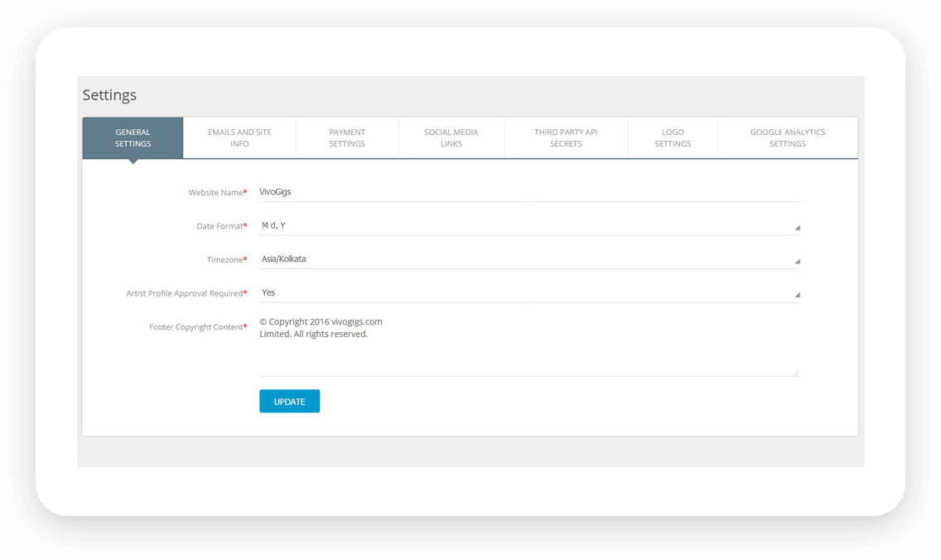Viewport: 941px width, 560px height.
Task: Open the Artist Profile Approval Required dropdown
Action: [528, 292]
